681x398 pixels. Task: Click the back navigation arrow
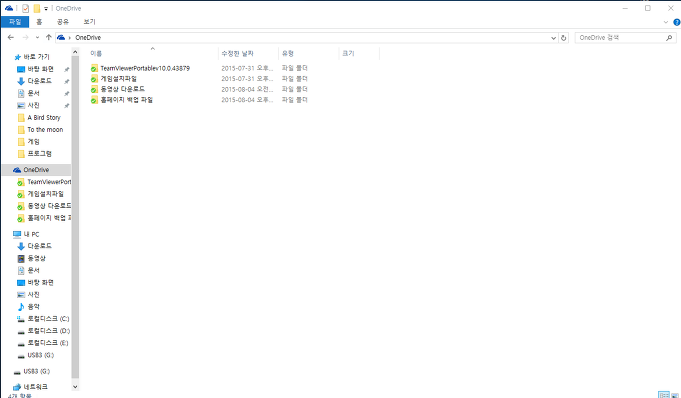[x=11, y=38]
